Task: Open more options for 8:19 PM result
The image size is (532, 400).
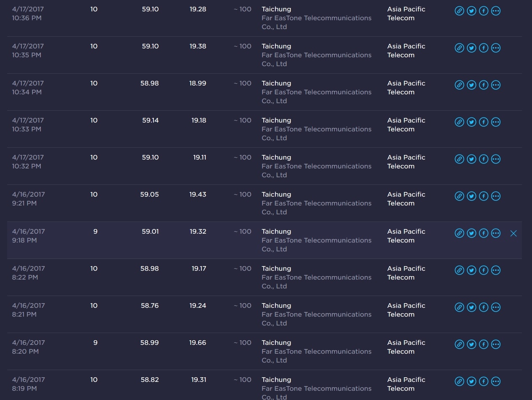Action: coord(496,381)
